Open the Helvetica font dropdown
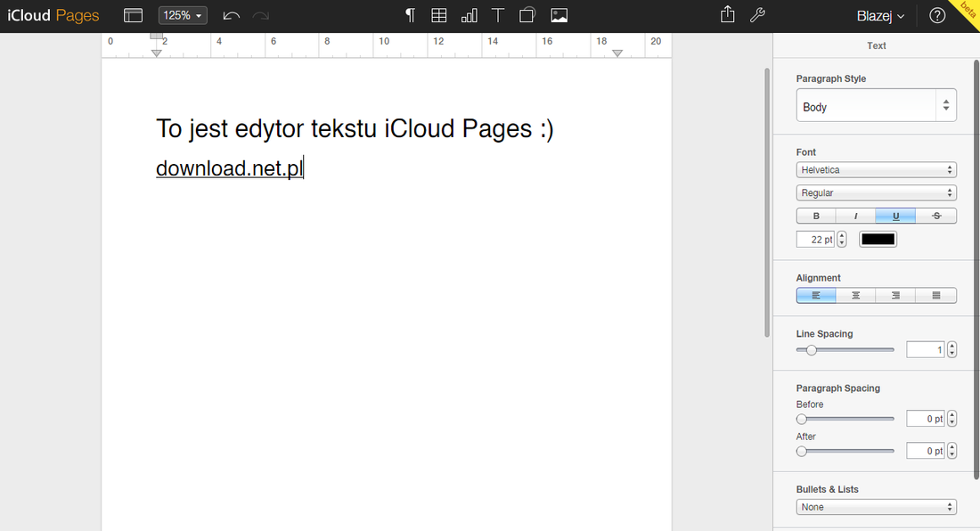Image resolution: width=980 pixels, height=531 pixels. coord(877,170)
